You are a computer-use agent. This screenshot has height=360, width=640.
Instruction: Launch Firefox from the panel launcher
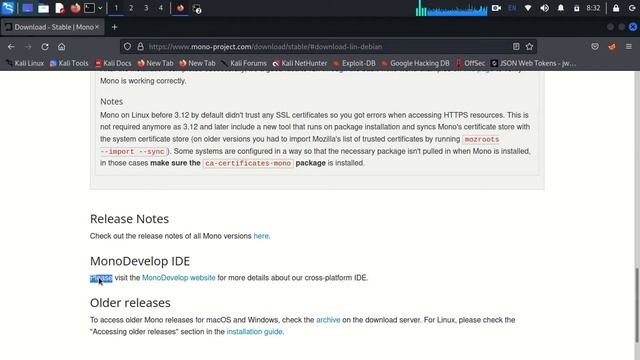pyautogui.click(x=75, y=8)
